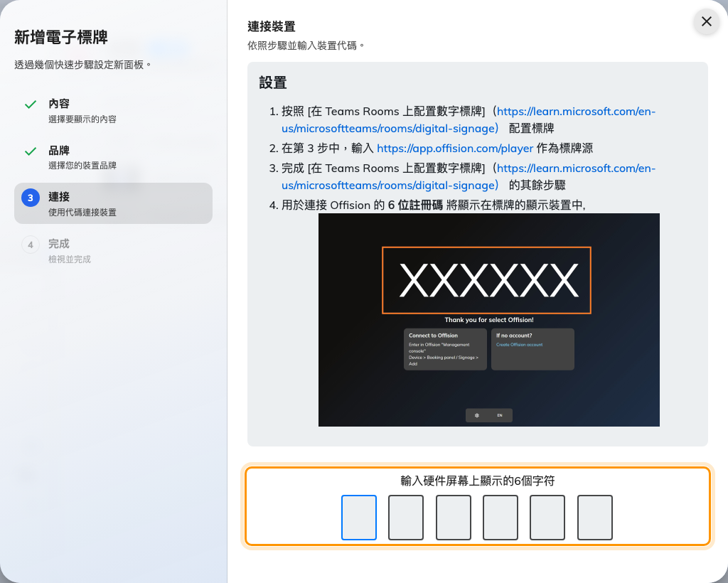Click the 使用代碼連接裝置 step description
The width and height of the screenshot is (728, 583).
tap(82, 213)
